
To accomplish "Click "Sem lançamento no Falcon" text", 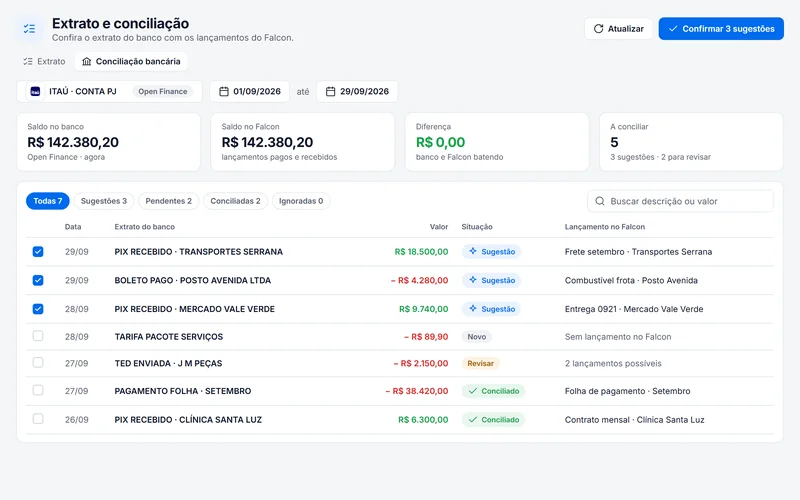I will pyautogui.click(x=618, y=337).
